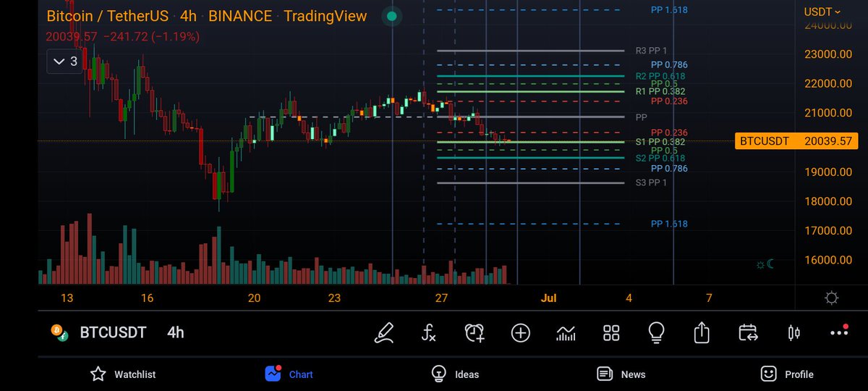Viewport: 868px width, 391px height.
Task: Select the S3 PP 1 pivot label
Action: 651,183
